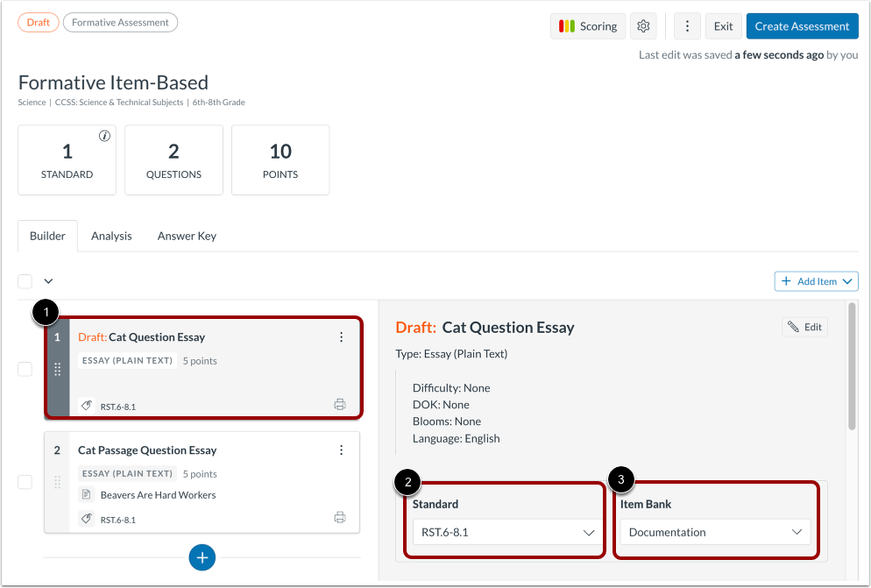Select the Cat Question Essay item title
The height and width of the screenshot is (588, 871).
click(x=157, y=337)
